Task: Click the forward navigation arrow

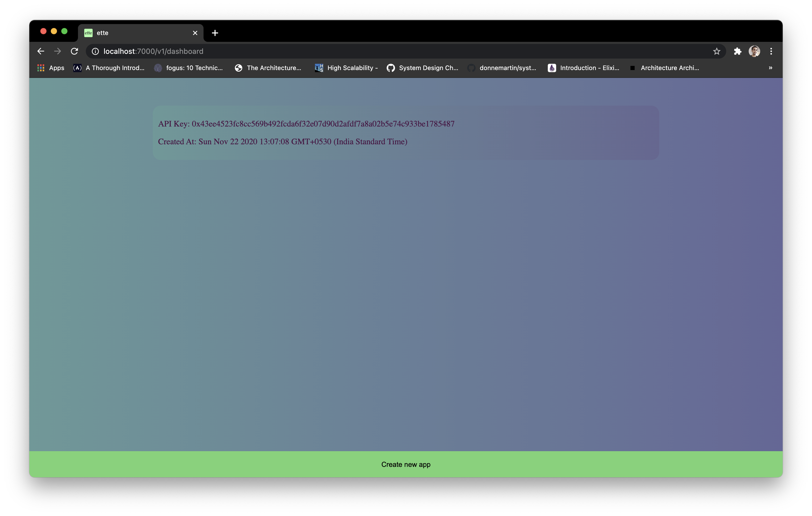Action: [58, 51]
